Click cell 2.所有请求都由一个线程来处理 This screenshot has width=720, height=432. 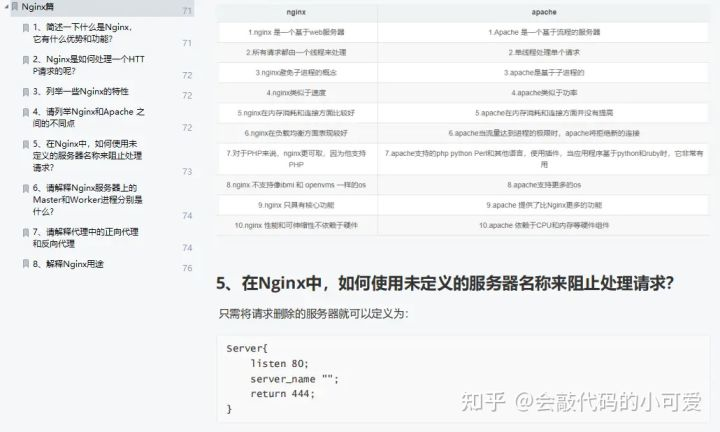point(296,52)
